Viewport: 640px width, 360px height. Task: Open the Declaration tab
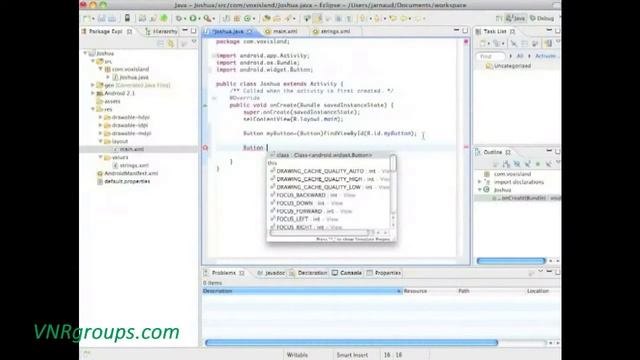pyautogui.click(x=309, y=273)
